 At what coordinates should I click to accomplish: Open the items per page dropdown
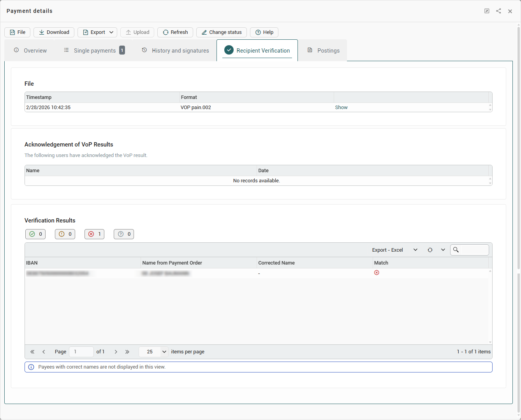pos(154,352)
